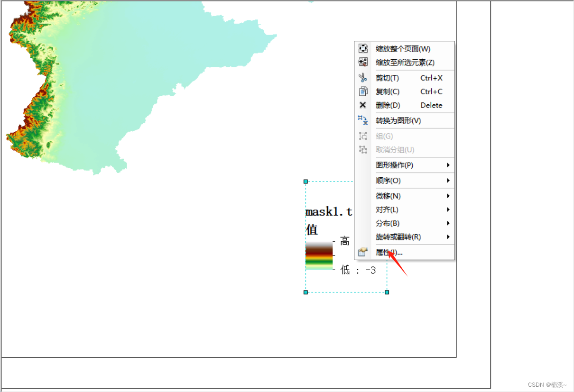Click the legend label 高

[x=345, y=241]
